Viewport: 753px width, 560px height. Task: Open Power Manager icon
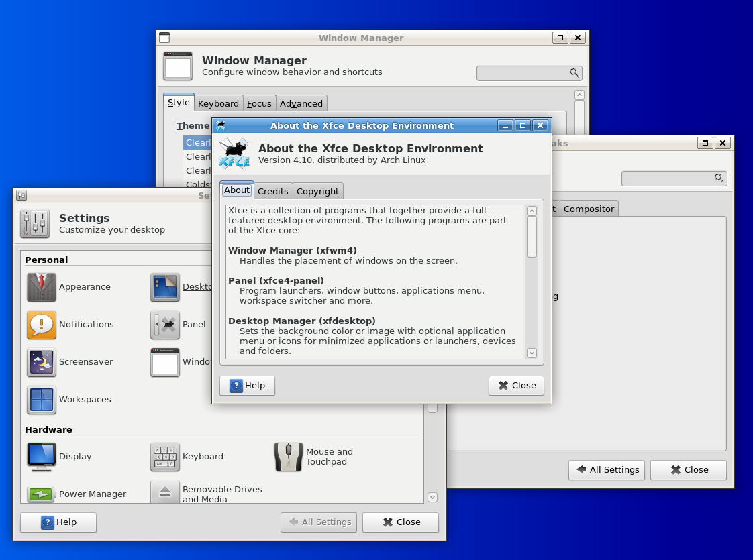42,494
